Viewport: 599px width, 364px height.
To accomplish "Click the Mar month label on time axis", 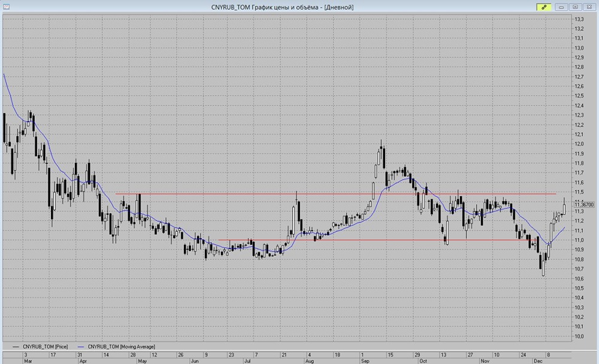I will 26,361.
